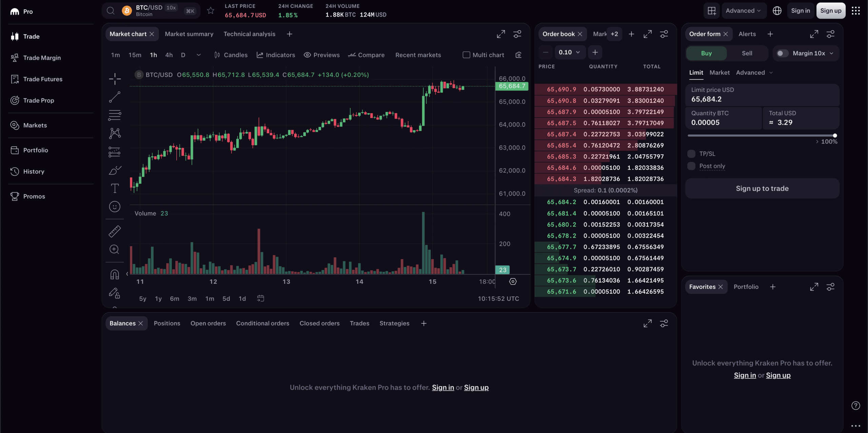Enable the Multi chart checkbox
Screen dimensions: 868x433
coord(466,55)
